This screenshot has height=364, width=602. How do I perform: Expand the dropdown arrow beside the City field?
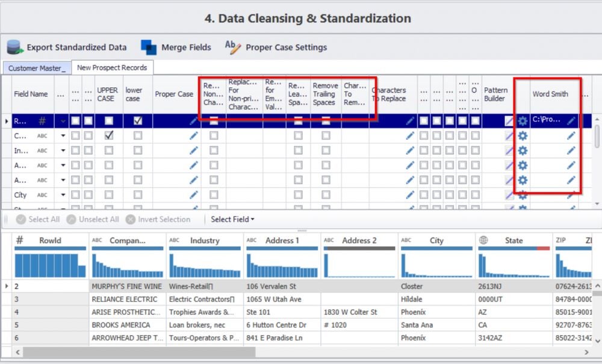63,195
